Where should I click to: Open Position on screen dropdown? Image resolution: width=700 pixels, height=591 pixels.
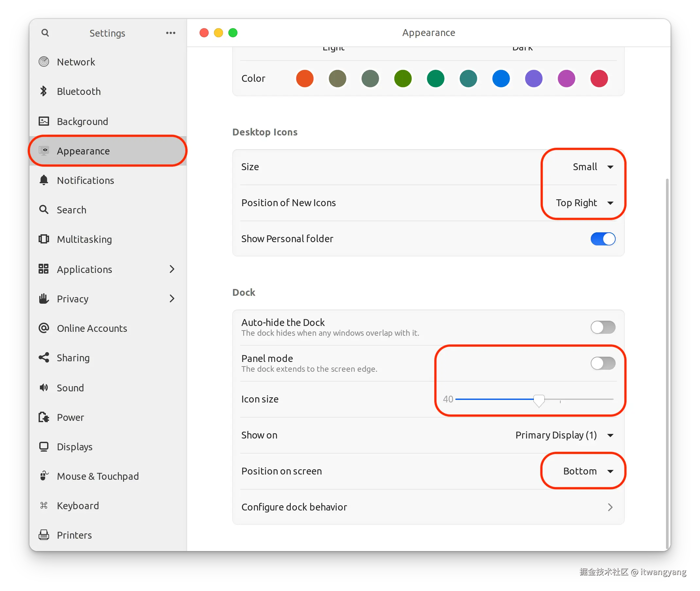pos(588,471)
